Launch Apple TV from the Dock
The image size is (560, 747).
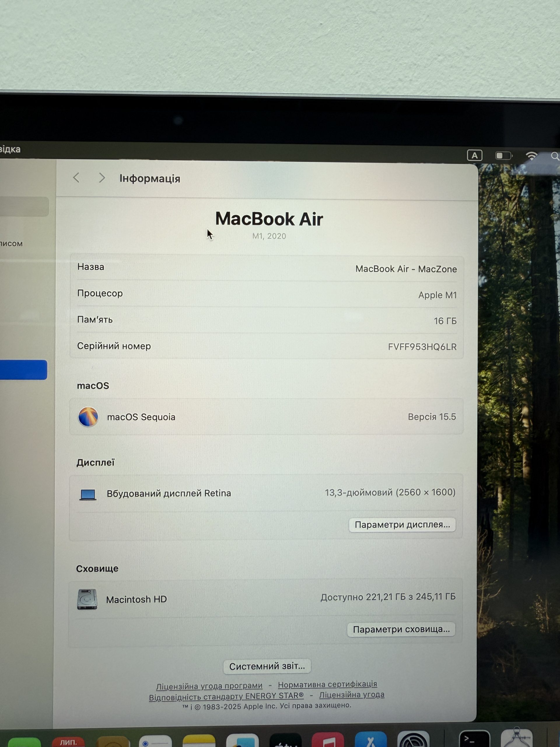click(286, 740)
